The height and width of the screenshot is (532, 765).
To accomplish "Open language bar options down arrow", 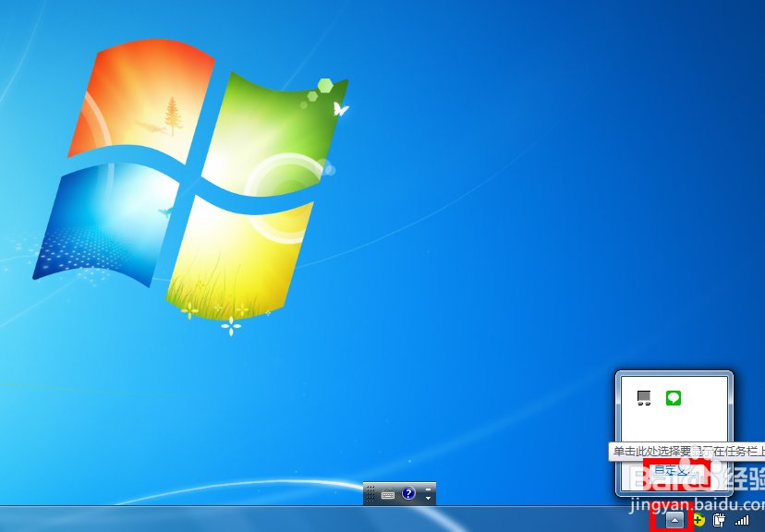I will (x=428, y=500).
